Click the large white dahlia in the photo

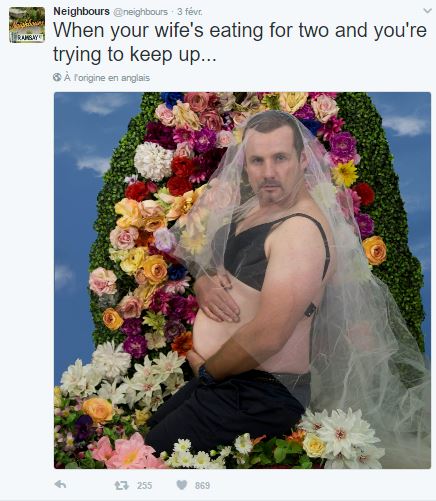(153, 161)
